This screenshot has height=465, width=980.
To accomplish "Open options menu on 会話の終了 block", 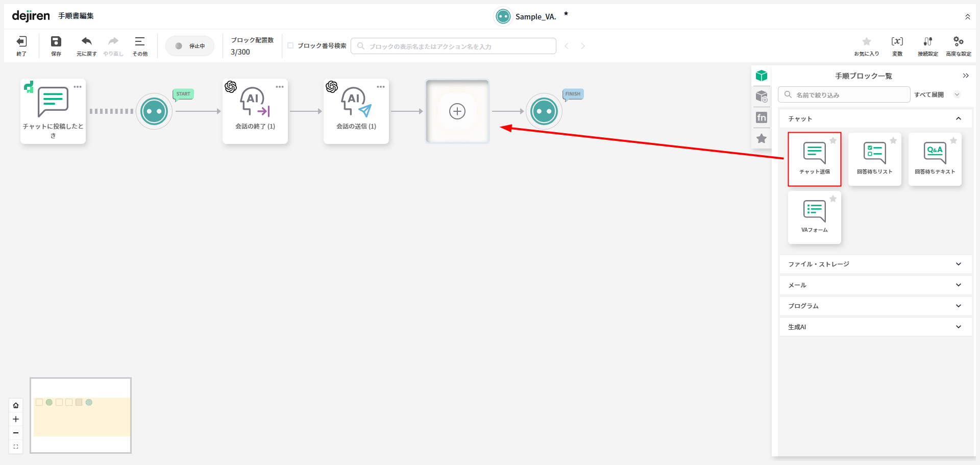I will pos(280,87).
